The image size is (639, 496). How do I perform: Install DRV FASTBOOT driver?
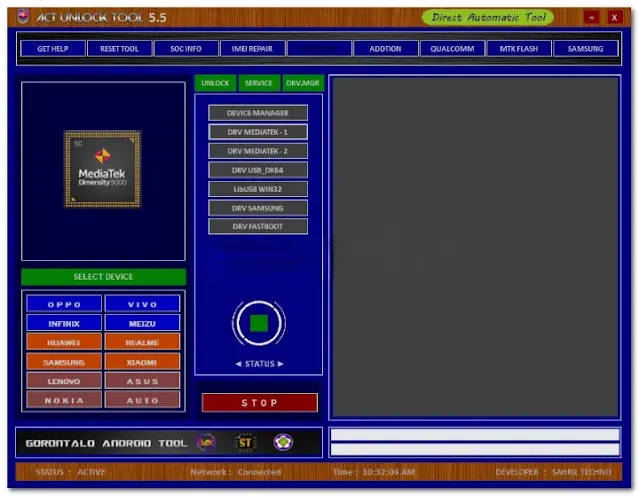tap(258, 227)
